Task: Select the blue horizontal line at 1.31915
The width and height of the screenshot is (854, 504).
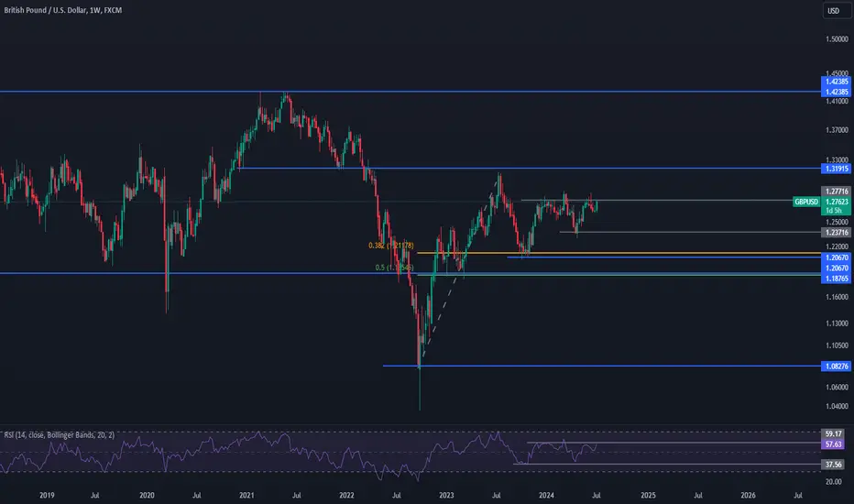Action: 530,169
